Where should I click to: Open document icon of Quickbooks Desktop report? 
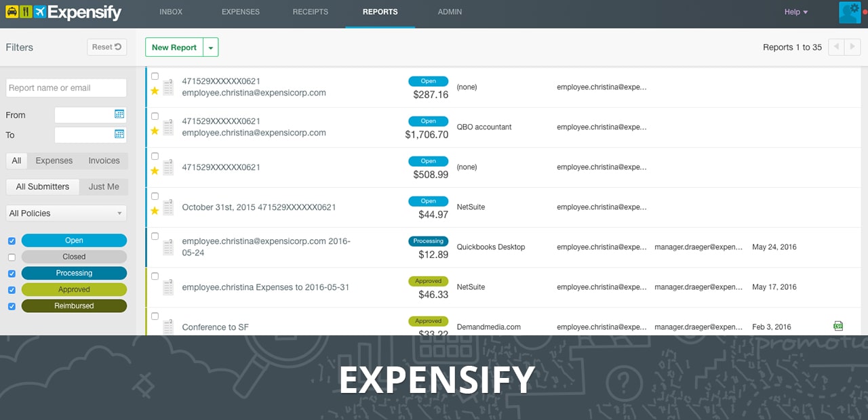pyautogui.click(x=168, y=247)
